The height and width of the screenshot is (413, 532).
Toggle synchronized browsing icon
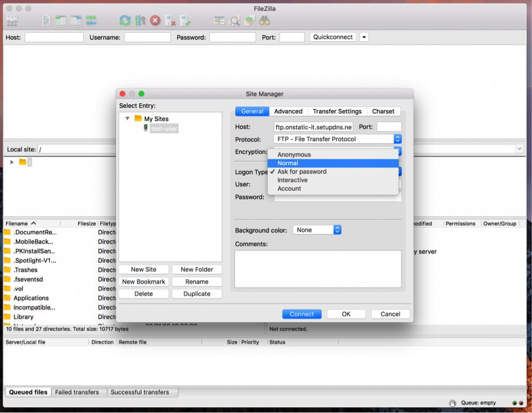(250, 21)
